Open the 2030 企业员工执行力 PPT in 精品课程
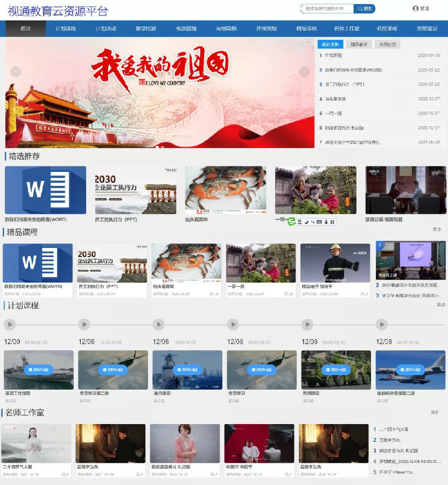This screenshot has width=448, height=485. tap(112, 263)
